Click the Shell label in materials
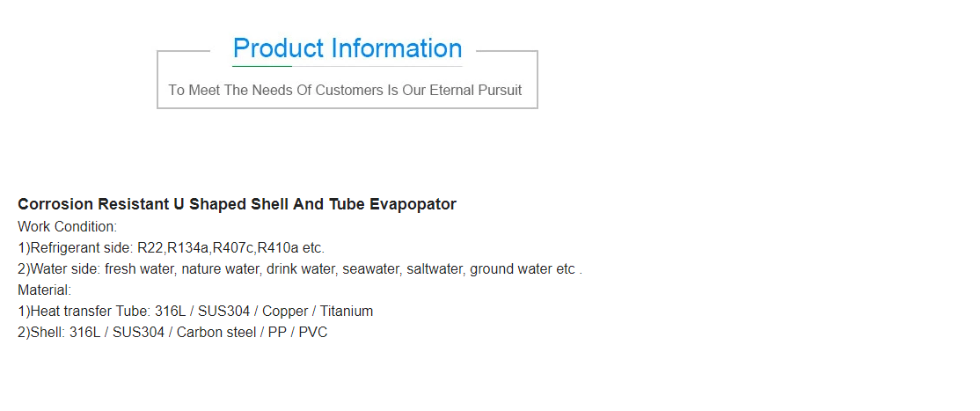The width and height of the screenshot is (980, 411). click(x=48, y=332)
